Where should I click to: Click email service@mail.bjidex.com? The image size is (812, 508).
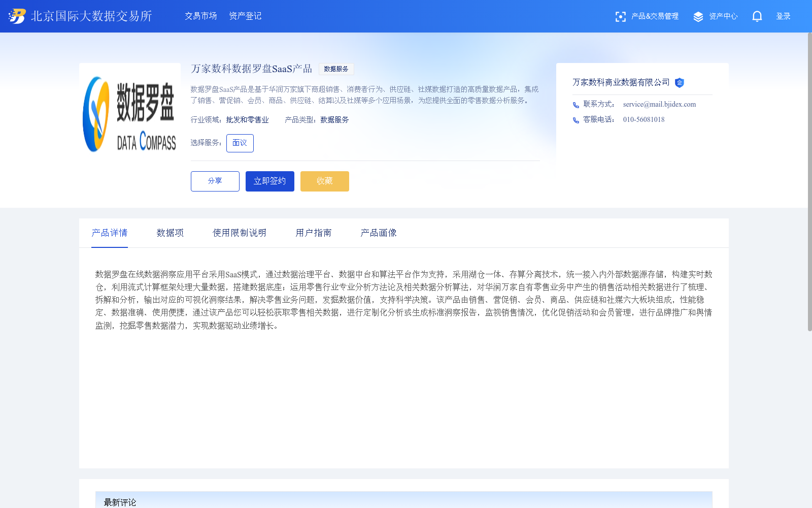click(x=659, y=104)
